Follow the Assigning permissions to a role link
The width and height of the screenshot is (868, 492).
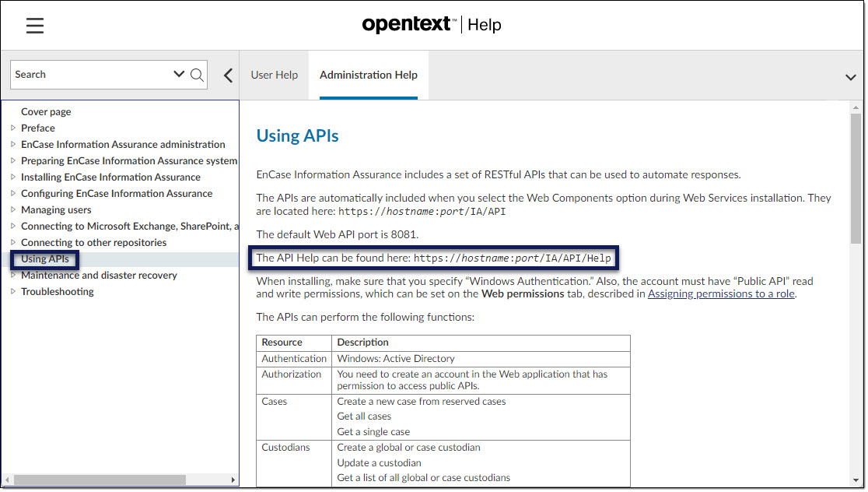coord(721,293)
